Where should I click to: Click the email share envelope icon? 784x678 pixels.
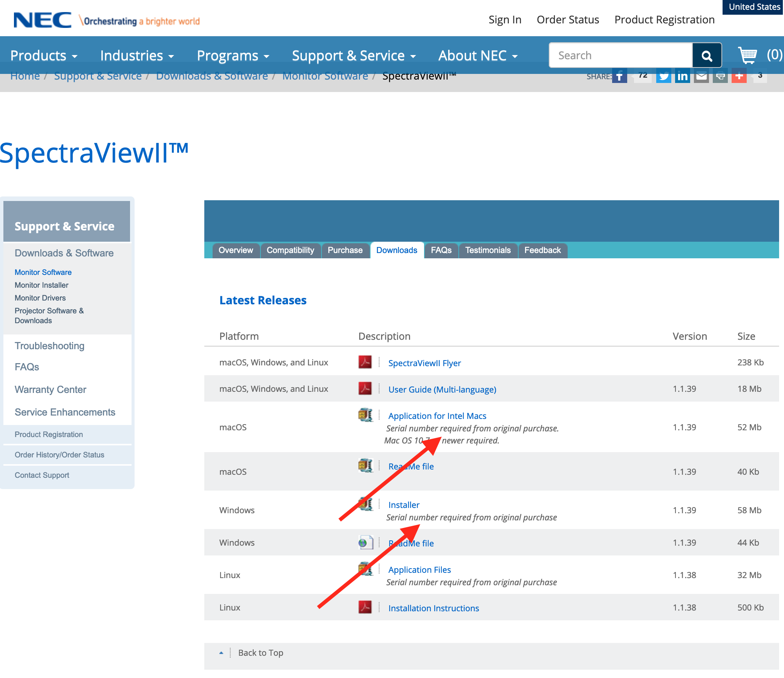tap(701, 77)
